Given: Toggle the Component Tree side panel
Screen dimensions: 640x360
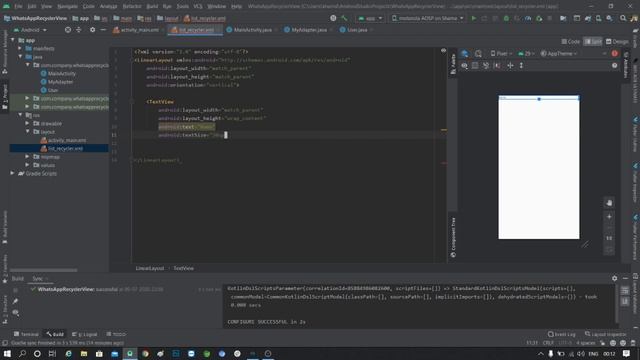Looking at the screenshot, I should pyautogui.click(x=453, y=237).
